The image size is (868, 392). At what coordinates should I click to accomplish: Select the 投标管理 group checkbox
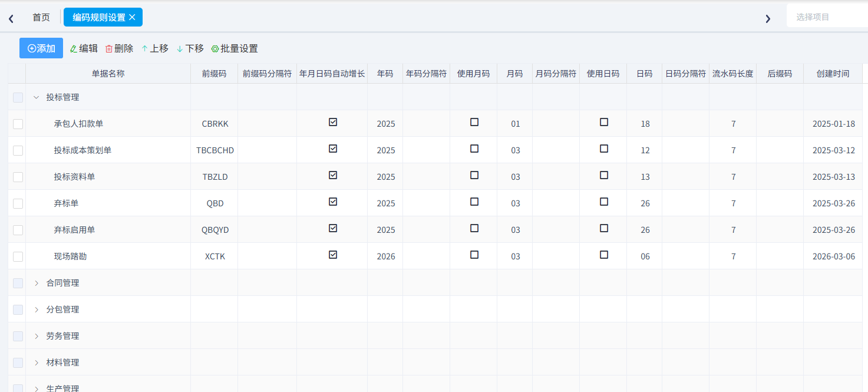point(18,97)
